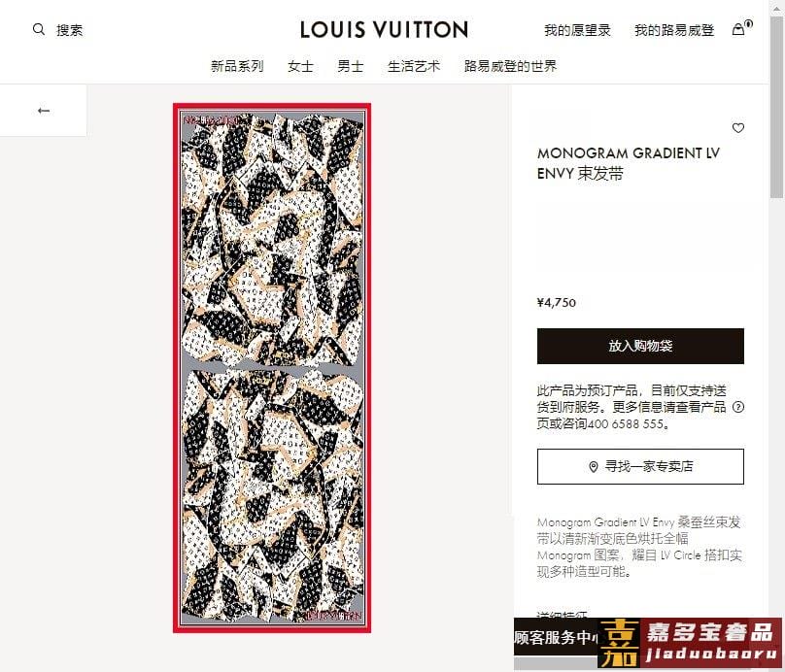This screenshot has height=672, width=785.
Task: Open the 男士 menu
Action: coord(350,66)
